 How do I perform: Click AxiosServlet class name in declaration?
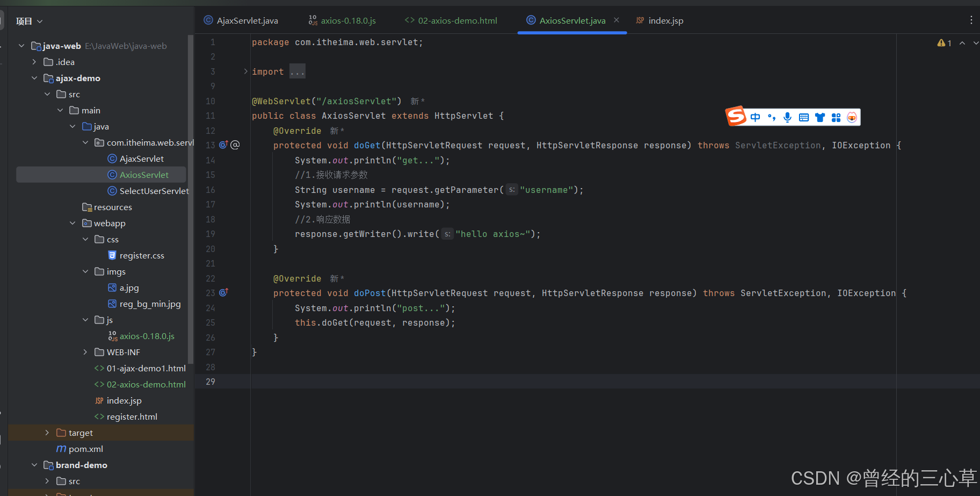(x=353, y=116)
